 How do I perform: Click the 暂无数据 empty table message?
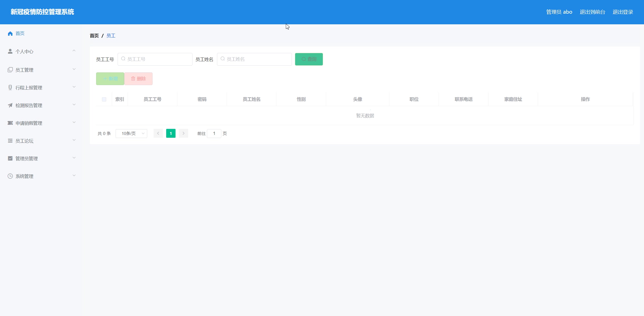[365, 116]
